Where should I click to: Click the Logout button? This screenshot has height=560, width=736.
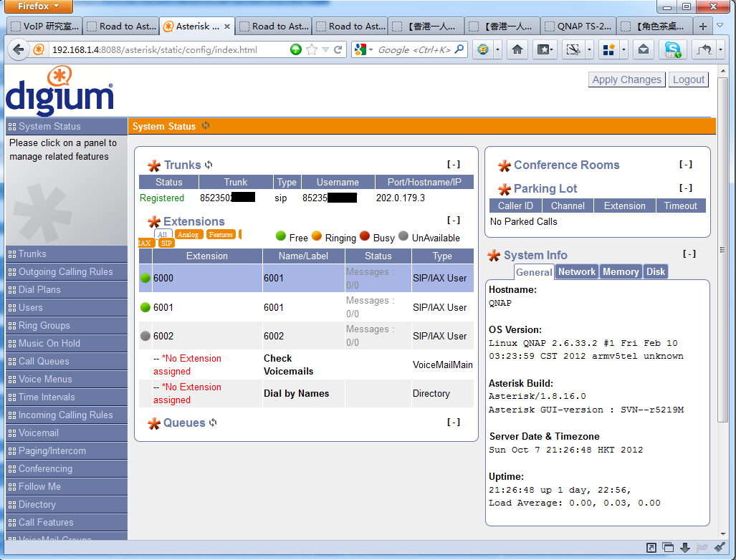pos(689,79)
